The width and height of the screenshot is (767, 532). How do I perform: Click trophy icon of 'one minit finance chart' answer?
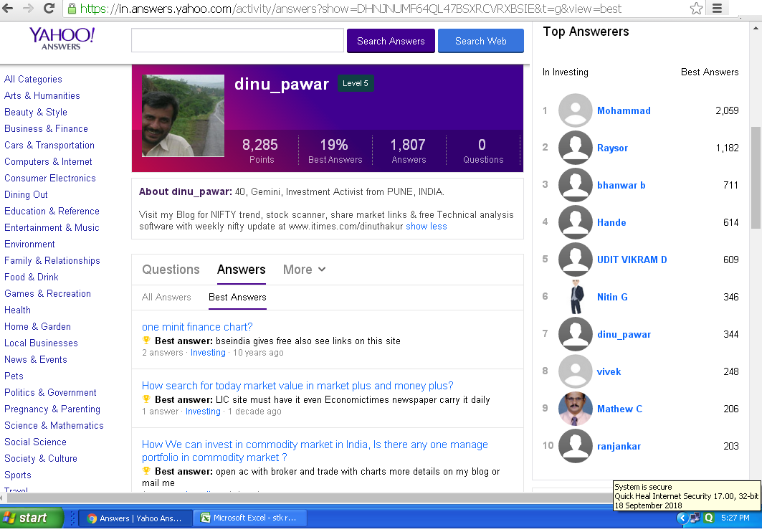[x=146, y=340]
